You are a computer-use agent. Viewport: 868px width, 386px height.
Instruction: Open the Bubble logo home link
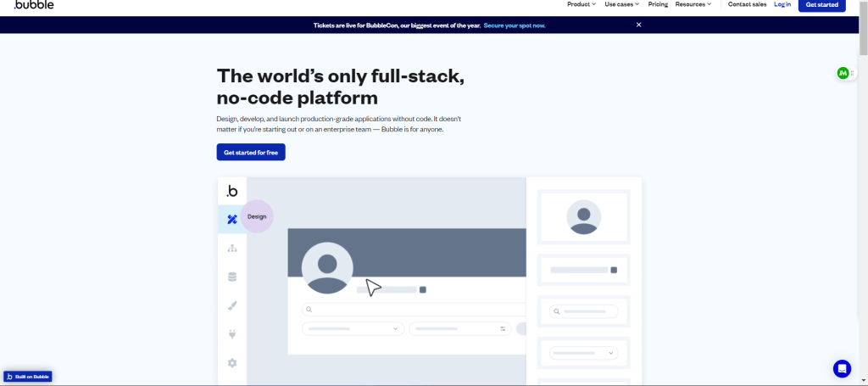click(34, 5)
